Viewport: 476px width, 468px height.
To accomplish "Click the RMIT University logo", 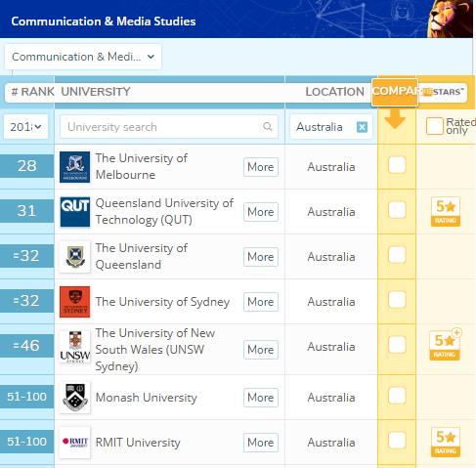I will [74, 443].
